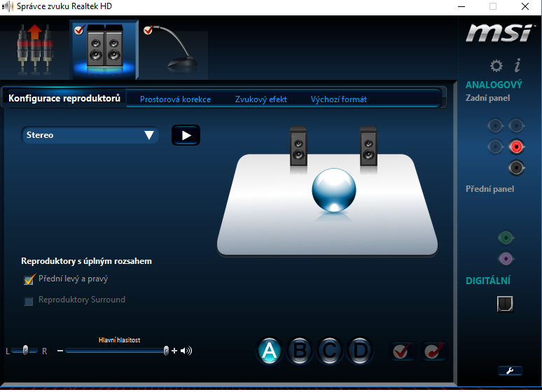Click the digital optical output port icon
The image size is (542, 392).
click(x=505, y=304)
